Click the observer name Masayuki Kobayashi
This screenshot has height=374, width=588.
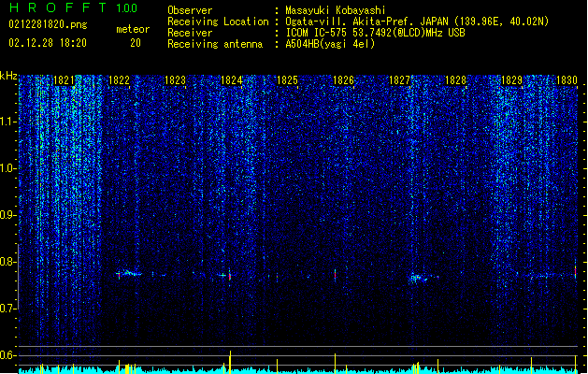pyautogui.click(x=336, y=10)
